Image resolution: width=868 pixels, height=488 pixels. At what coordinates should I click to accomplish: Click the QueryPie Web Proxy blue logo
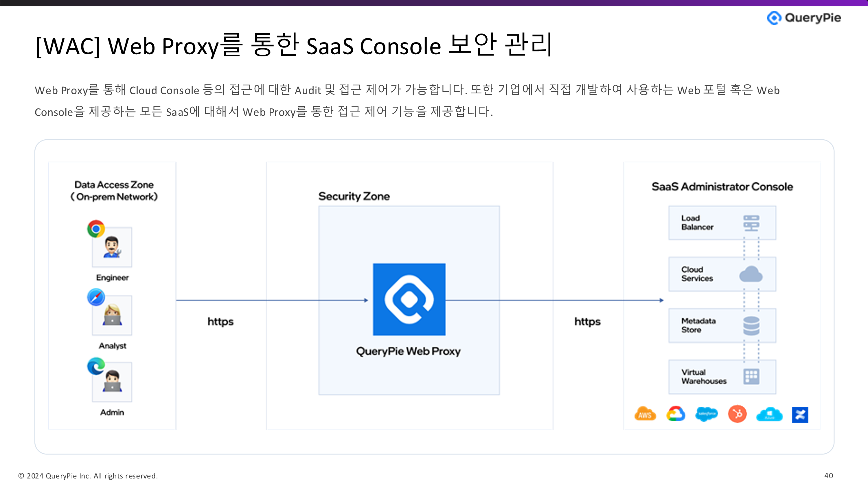tap(409, 300)
